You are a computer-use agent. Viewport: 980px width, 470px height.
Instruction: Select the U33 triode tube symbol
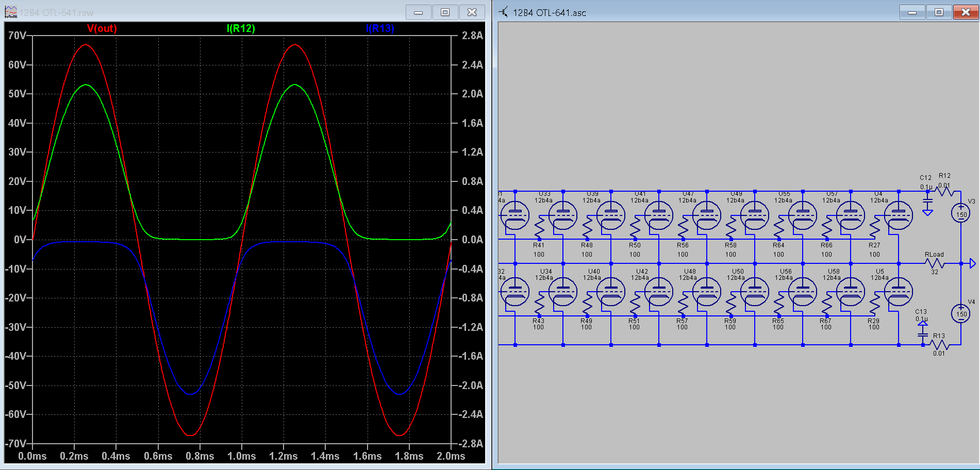563,215
